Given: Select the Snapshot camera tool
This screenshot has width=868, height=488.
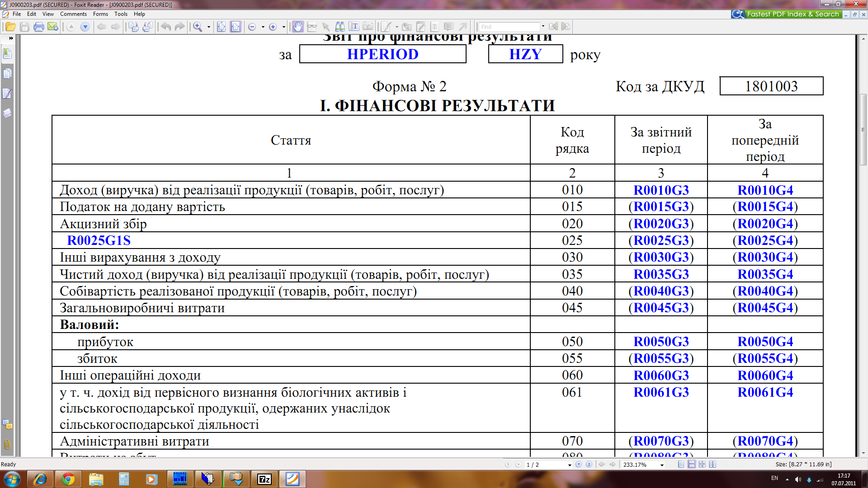Looking at the screenshot, I should [368, 27].
